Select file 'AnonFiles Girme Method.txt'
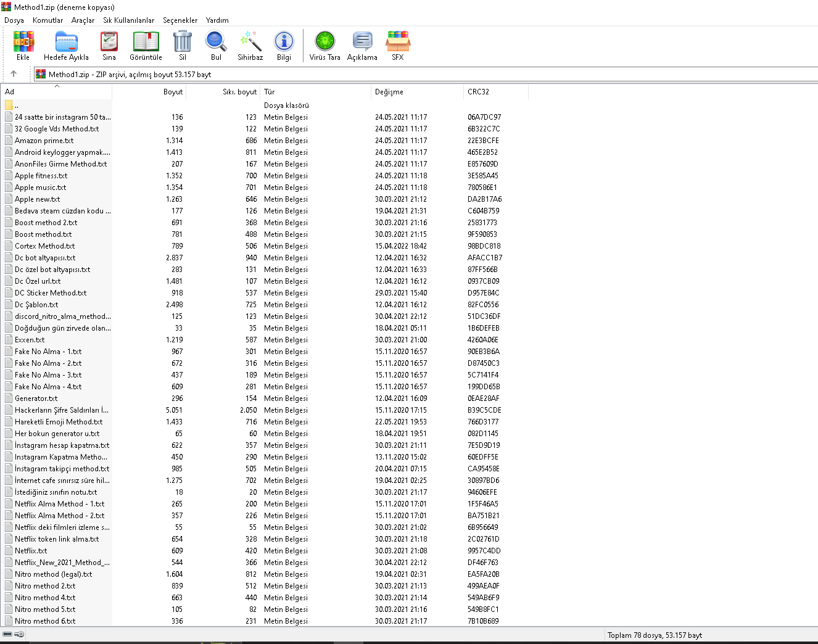 (x=60, y=164)
